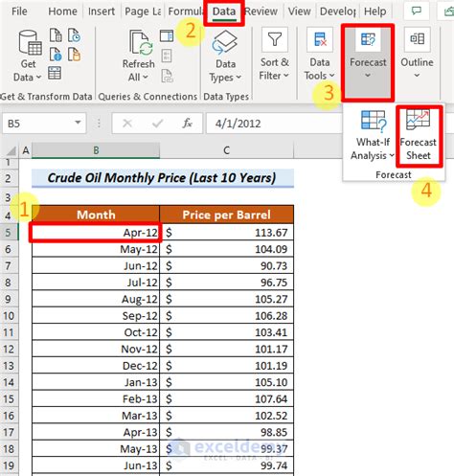Screen dimensions: 454x476
Task: Click the From Web icon
Action: (x=56, y=55)
